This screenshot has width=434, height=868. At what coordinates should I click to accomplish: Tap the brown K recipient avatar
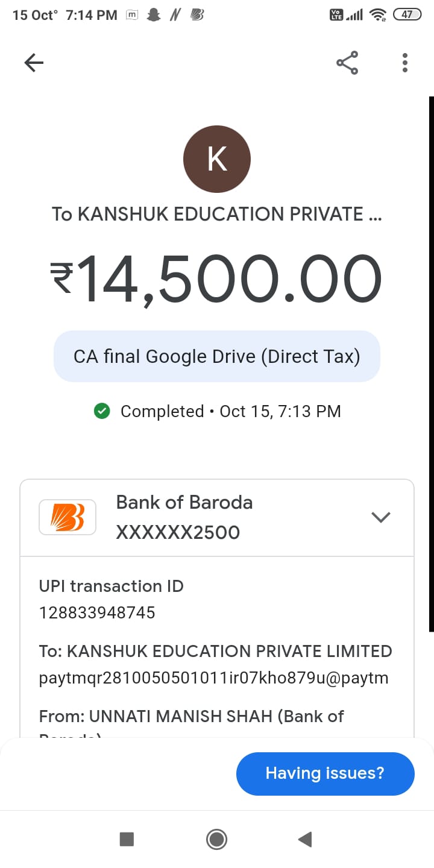click(x=217, y=159)
